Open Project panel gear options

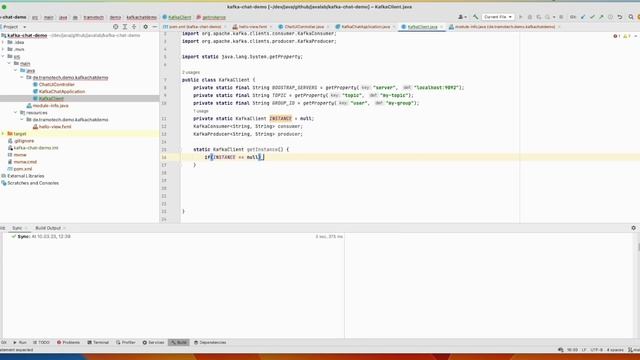[x=145, y=27]
